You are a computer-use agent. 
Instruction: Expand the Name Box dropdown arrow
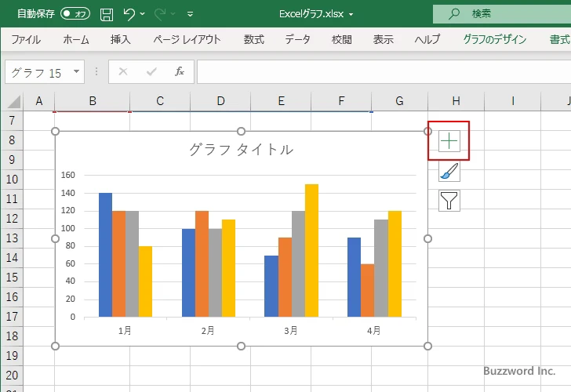[77, 71]
